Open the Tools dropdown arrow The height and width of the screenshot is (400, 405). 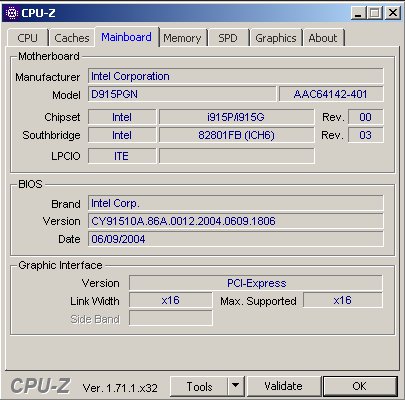(x=236, y=386)
